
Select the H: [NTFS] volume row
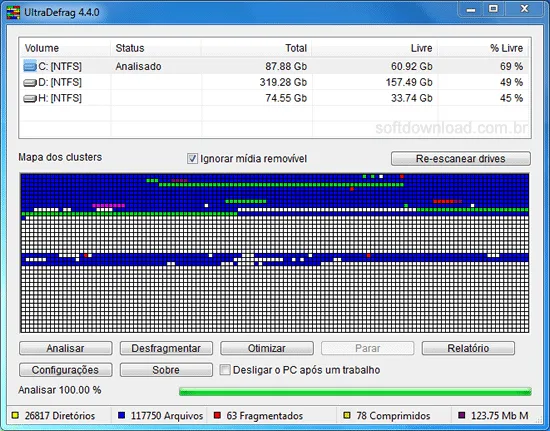pos(275,98)
